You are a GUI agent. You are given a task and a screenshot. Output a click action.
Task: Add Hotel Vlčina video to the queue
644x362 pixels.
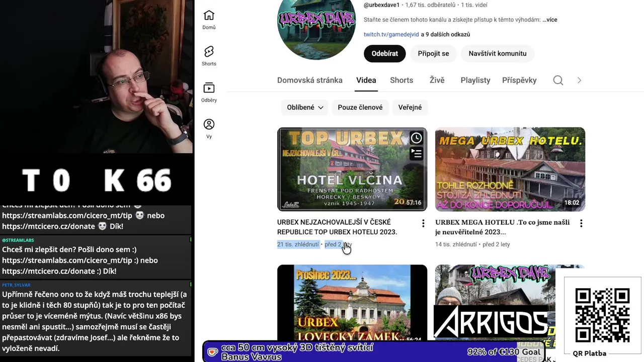(x=416, y=153)
